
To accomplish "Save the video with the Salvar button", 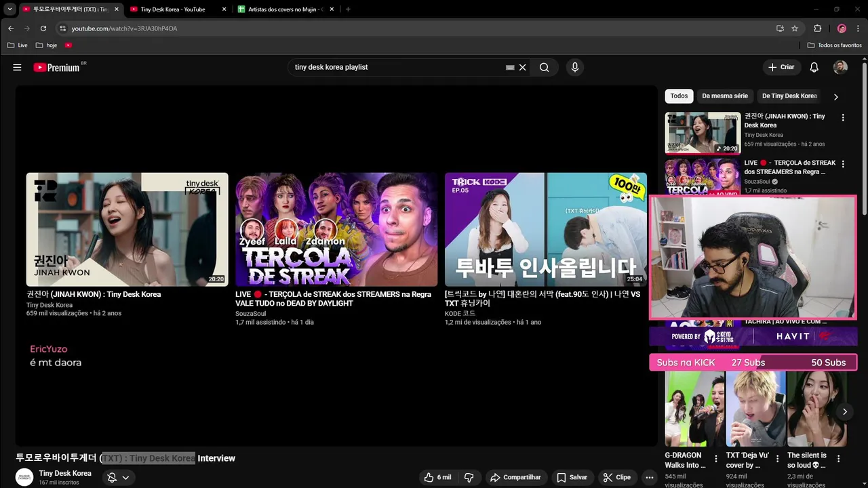I will click(572, 477).
